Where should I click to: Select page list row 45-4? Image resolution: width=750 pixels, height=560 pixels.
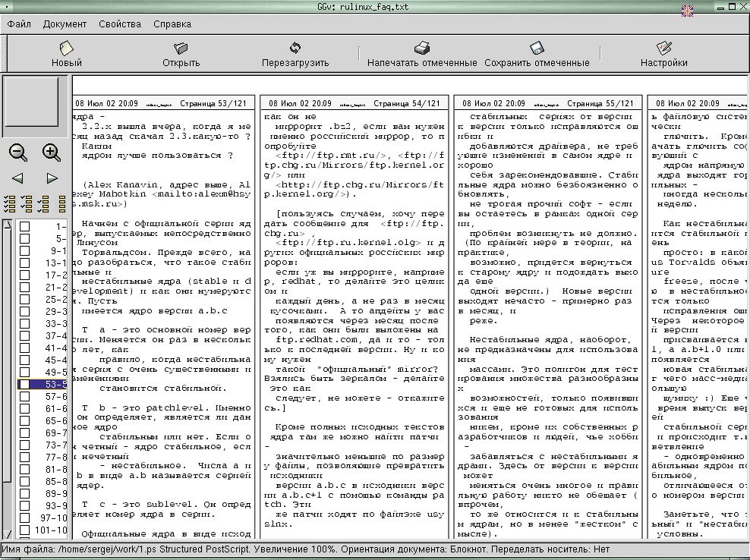pyautogui.click(x=42, y=360)
